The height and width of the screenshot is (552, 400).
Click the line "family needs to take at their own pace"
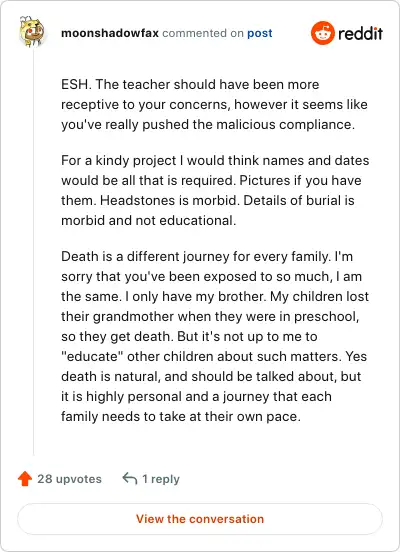pyautogui.click(x=180, y=416)
